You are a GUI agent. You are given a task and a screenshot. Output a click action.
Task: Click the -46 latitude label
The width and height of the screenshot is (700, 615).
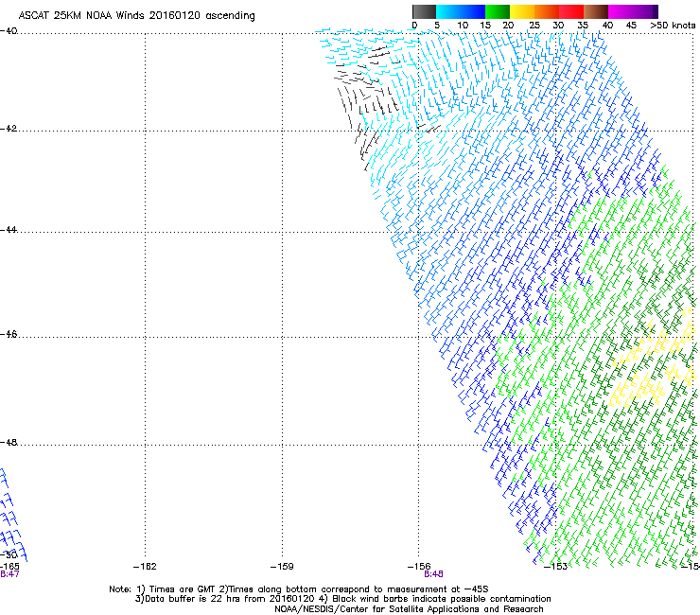[9, 334]
